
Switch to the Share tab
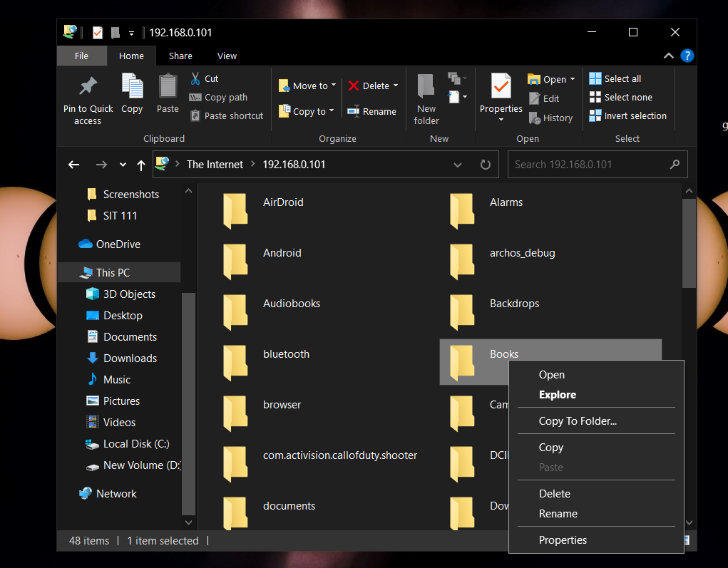(x=180, y=56)
